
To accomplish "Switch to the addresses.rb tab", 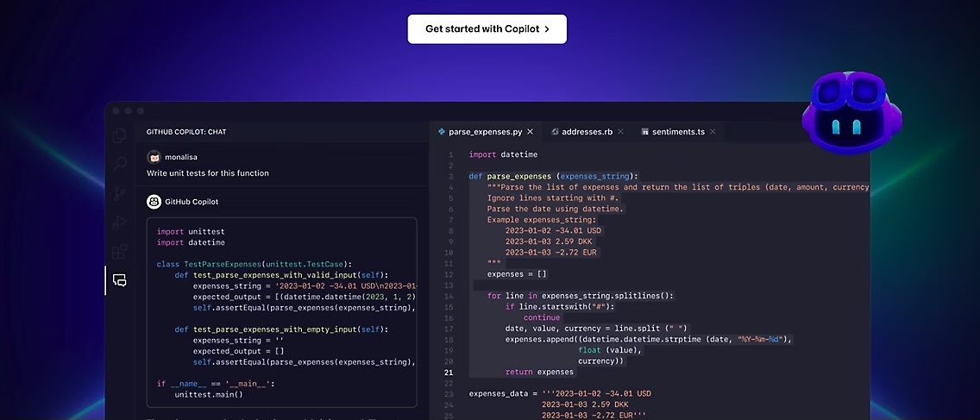I will tap(587, 132).
